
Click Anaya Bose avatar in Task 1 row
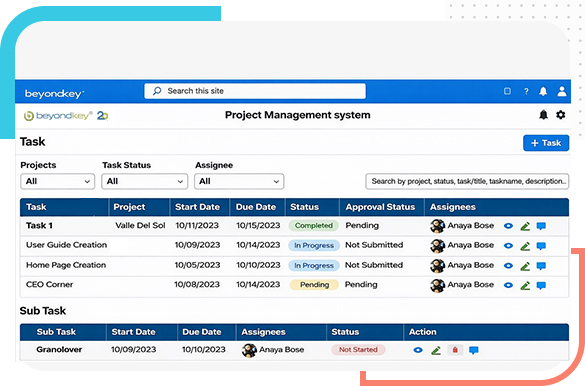coord(437,226)
